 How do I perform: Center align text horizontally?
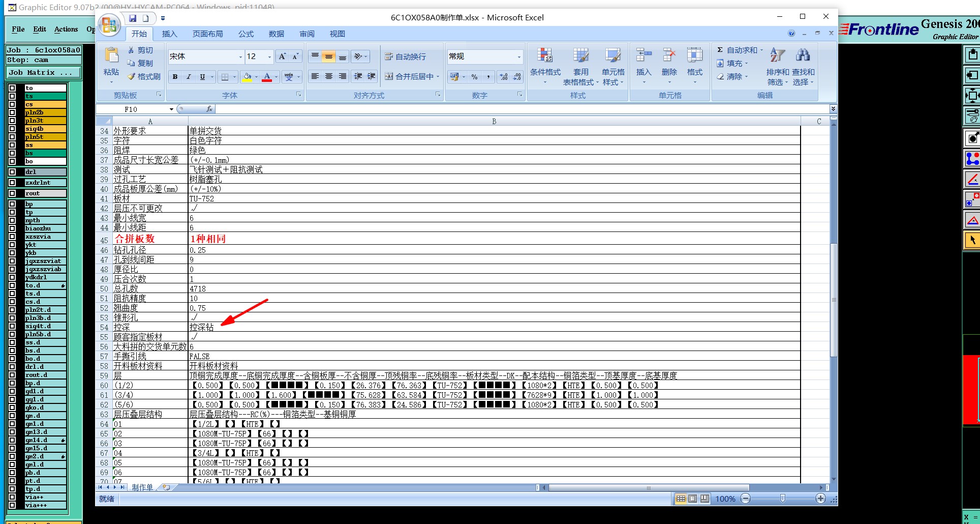point(329,76)
